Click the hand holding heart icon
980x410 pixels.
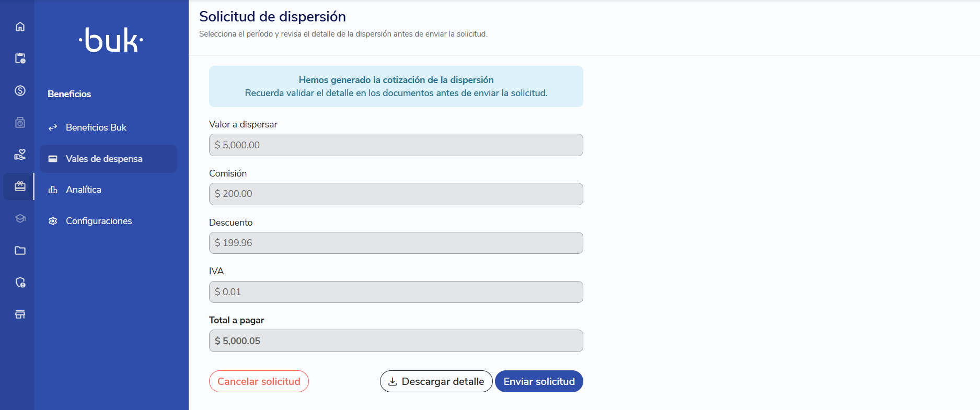(x=20, y=155)
